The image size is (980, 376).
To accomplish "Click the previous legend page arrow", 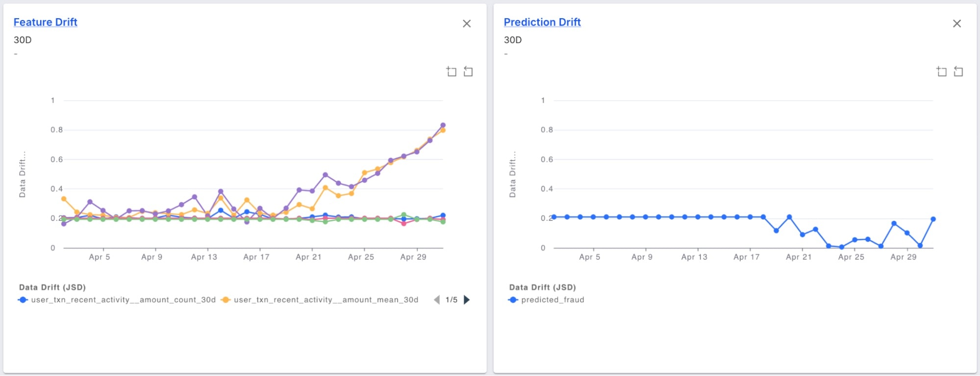I will click(x=437, y=300).
